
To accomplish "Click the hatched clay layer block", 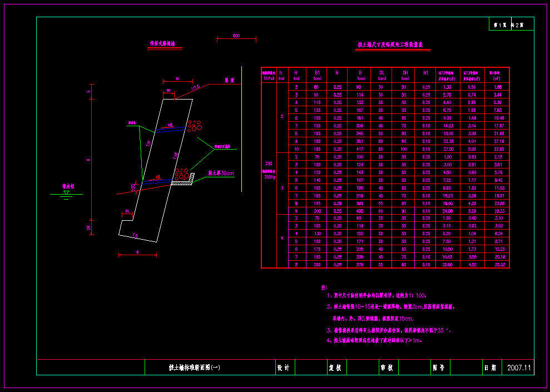I will tap(182, 181).
